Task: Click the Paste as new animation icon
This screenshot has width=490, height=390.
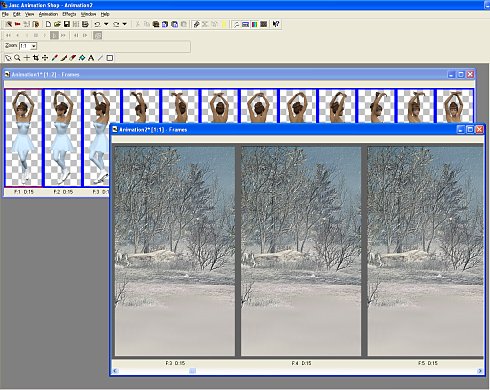Action: click(x=156, y=24)
